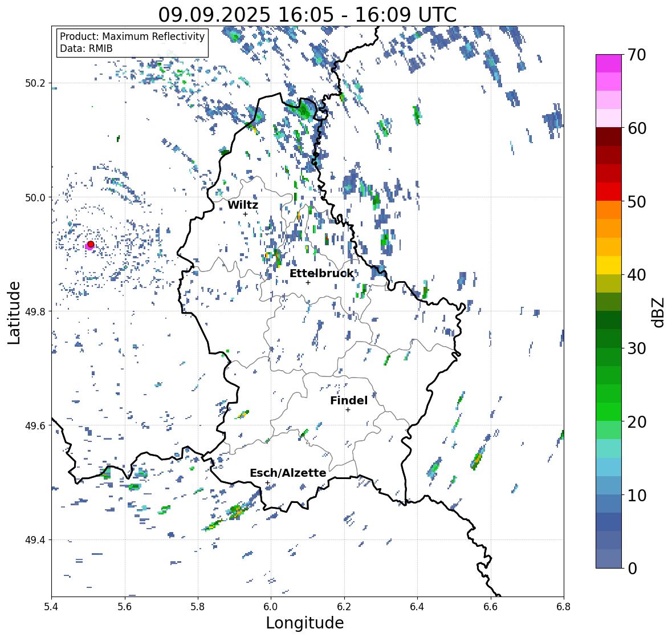This screenshot has width=672, height=637.
Task: Select the Findel label on the map
Action: [349, 400]
